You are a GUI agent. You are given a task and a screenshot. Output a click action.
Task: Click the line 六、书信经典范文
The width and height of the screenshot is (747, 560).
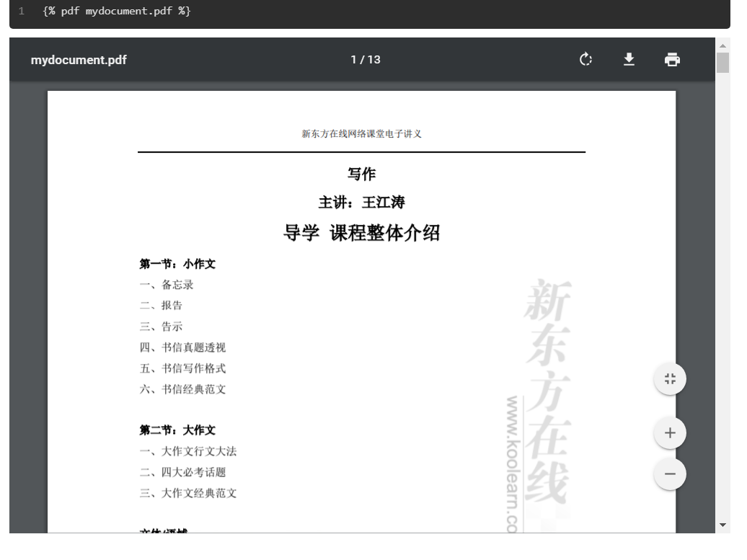pos(182,389)
